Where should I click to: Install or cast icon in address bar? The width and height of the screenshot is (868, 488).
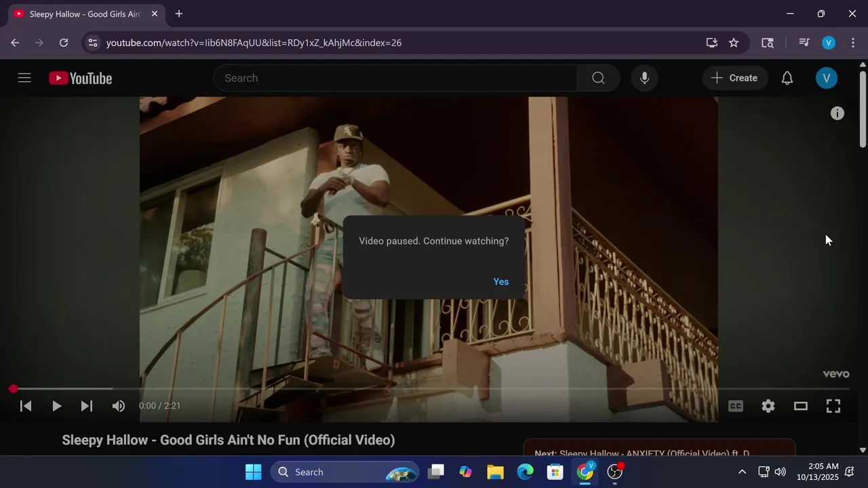[711, 43]
